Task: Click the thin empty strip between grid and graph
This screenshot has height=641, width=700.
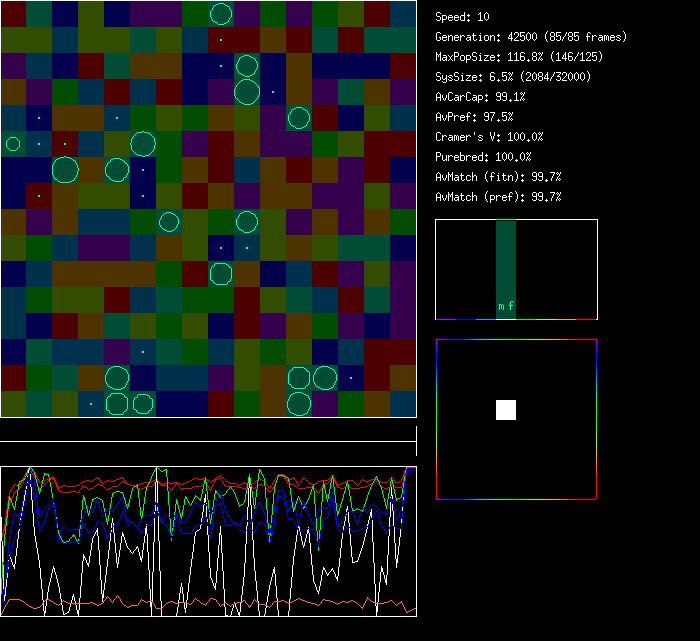Action: tap(208, 431)
